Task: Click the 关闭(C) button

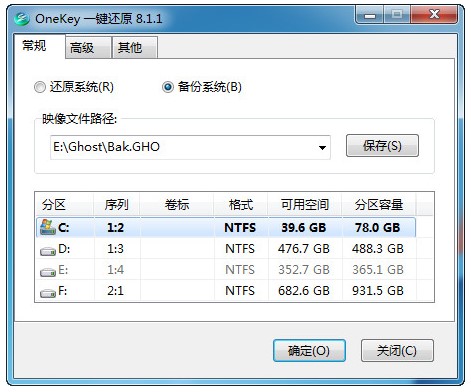Action: click(x=397, y=351)
